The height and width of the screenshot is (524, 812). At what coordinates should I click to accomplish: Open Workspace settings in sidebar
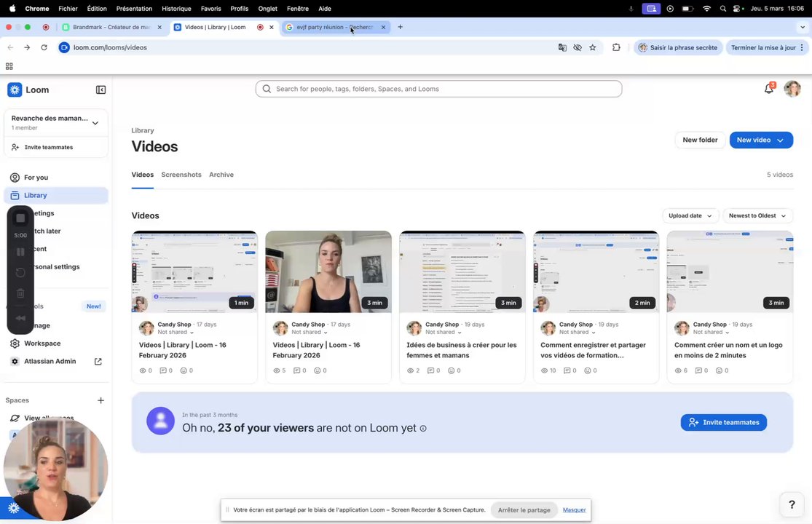(56, 344)
